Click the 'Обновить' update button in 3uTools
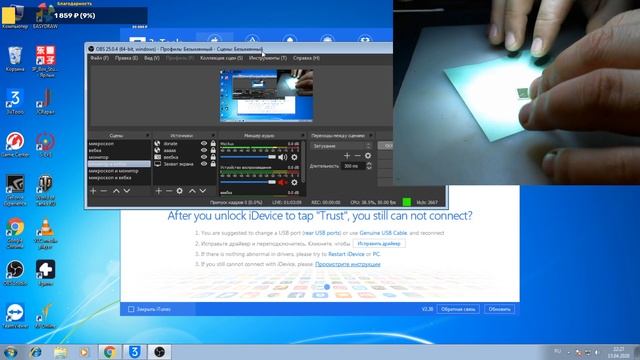Screen dimensions: 640x360 click(x=499, y=309)
